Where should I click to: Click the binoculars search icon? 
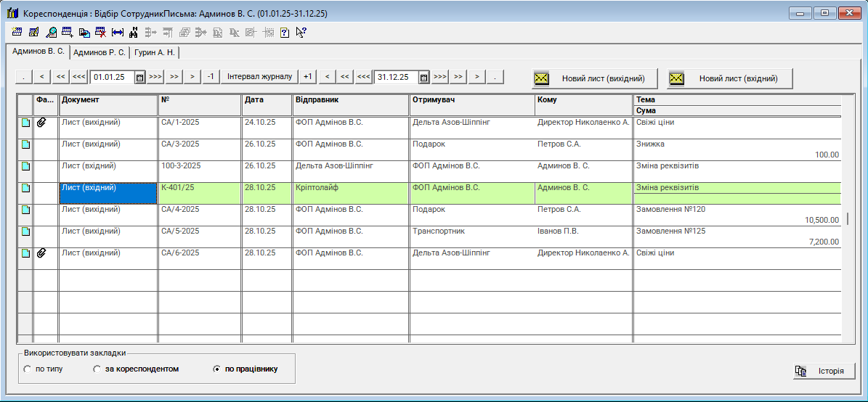(x=134, y=32)
